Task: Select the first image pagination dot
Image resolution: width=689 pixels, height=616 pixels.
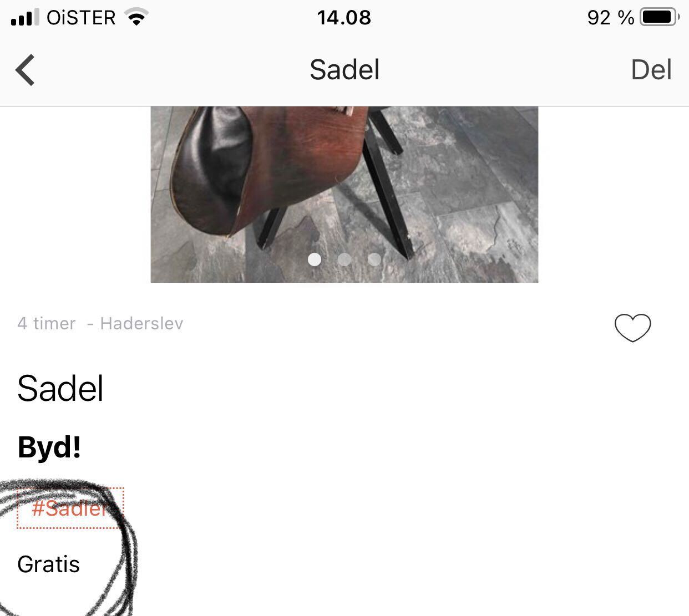Action: pos(315,259)
